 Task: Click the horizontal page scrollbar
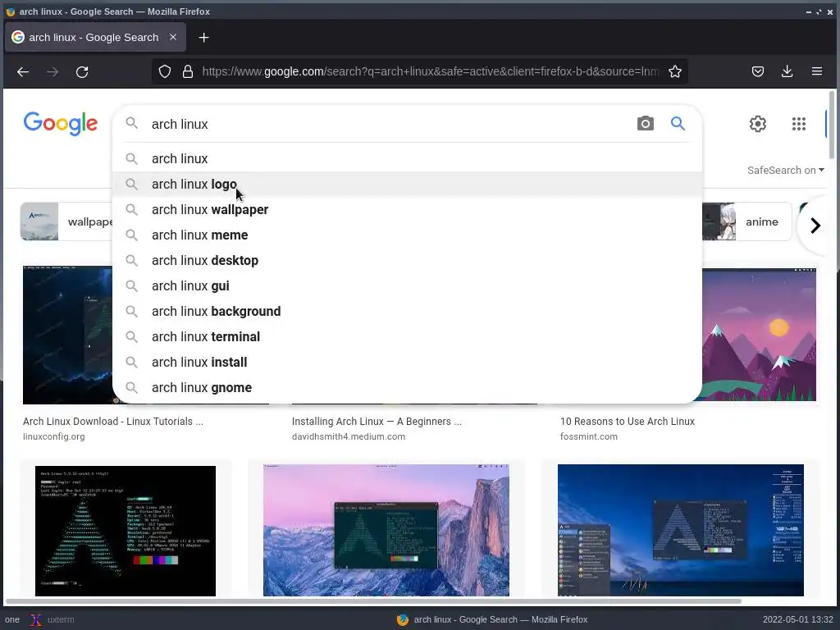[373, 601]
